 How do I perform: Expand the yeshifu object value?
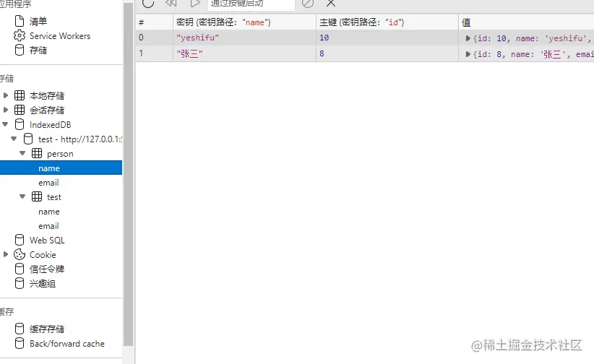point(468,38)
